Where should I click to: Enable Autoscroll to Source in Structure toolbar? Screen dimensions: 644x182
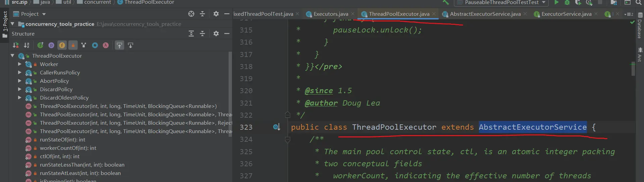[x=119, y=45]
